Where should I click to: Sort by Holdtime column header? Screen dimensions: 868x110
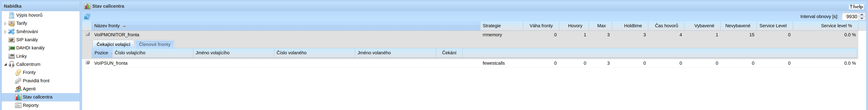tap(630, 26)
